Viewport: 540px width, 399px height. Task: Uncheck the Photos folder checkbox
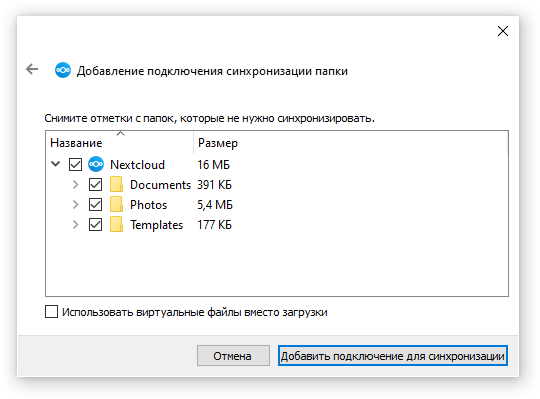pyautogui.click(x=95, y=204)
